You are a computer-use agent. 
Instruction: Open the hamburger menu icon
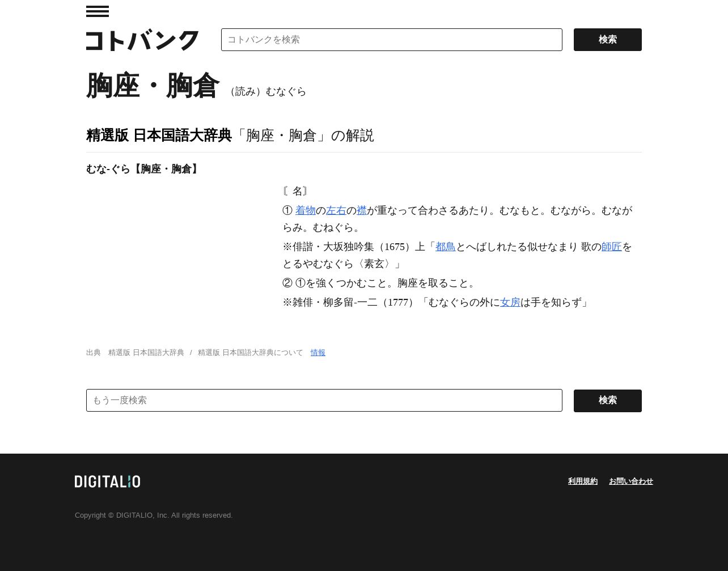98,11
